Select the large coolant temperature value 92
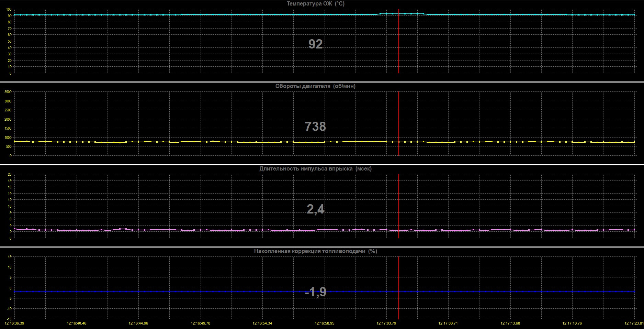 coord(315,44)
